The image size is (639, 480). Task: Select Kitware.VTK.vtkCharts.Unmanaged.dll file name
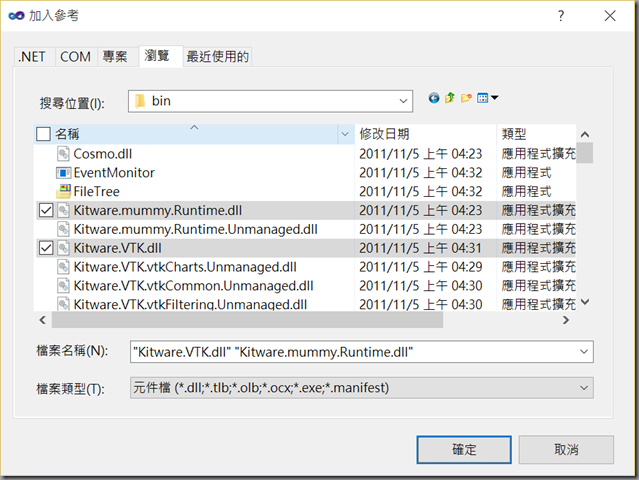(185, 267)
